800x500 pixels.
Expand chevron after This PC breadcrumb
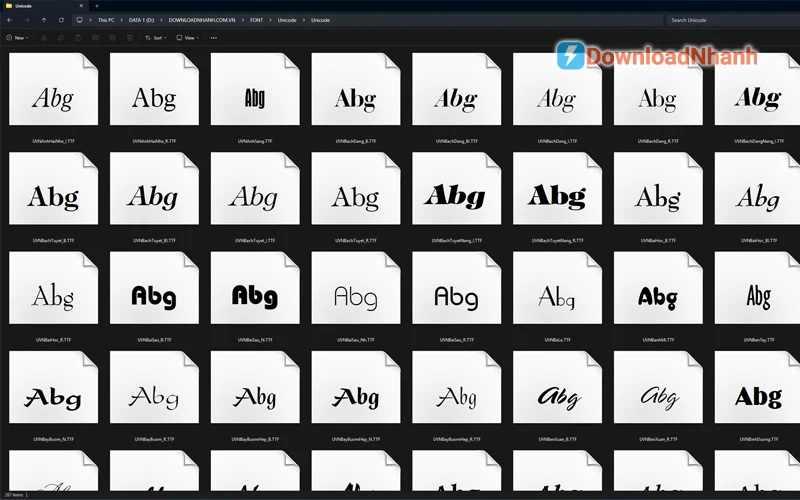point(121,20)
